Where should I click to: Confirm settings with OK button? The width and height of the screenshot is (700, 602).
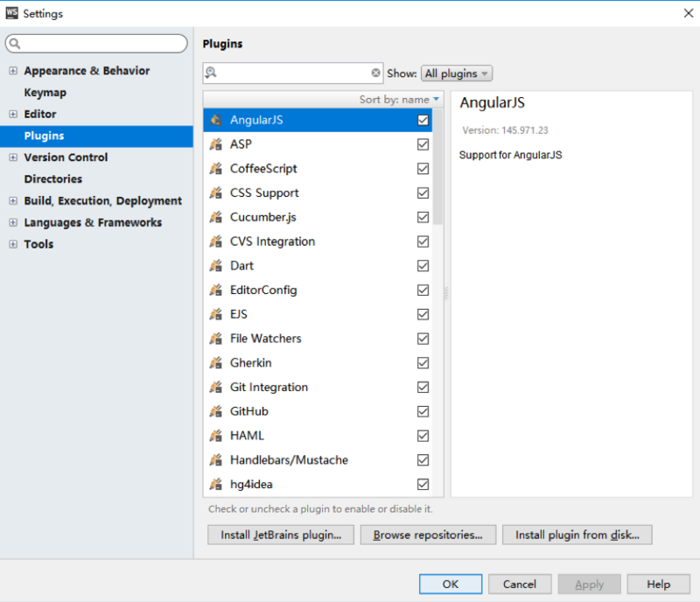[x=451, y=584]
